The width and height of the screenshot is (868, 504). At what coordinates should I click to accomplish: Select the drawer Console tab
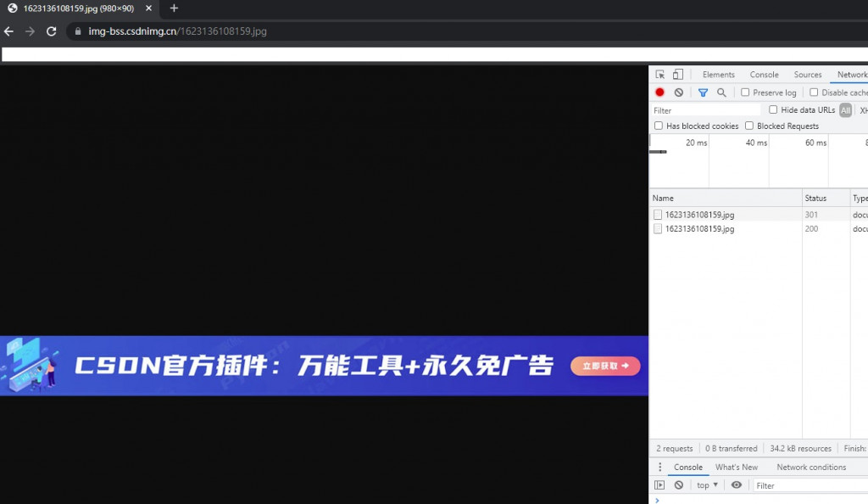tap(688, 468)
